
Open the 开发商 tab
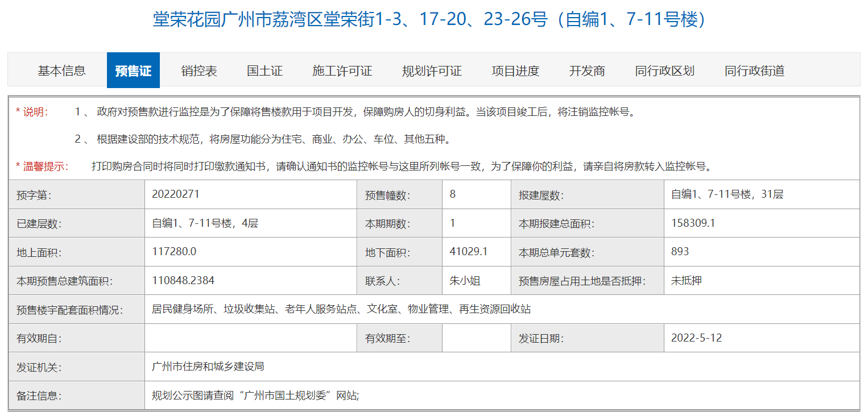(587, 70)
